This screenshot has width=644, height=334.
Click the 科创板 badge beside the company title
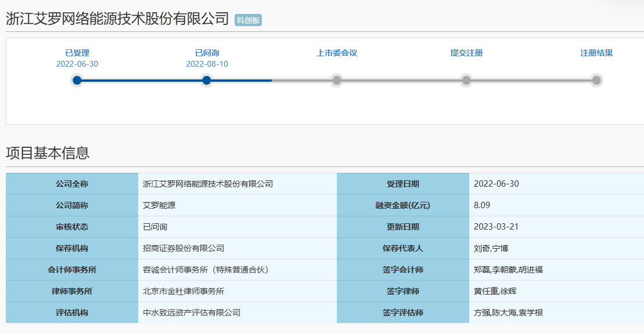248,20
